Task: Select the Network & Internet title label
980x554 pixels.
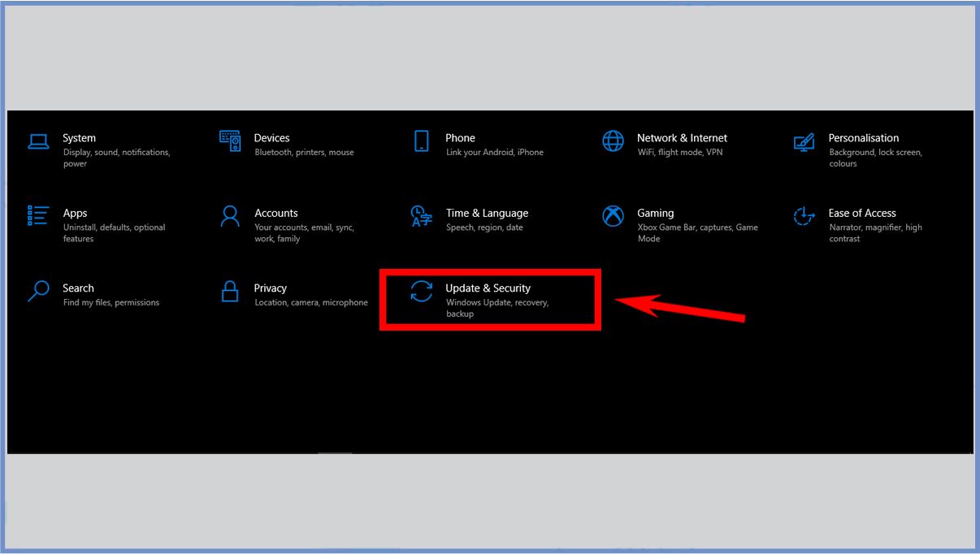Action: coord(682,138)
